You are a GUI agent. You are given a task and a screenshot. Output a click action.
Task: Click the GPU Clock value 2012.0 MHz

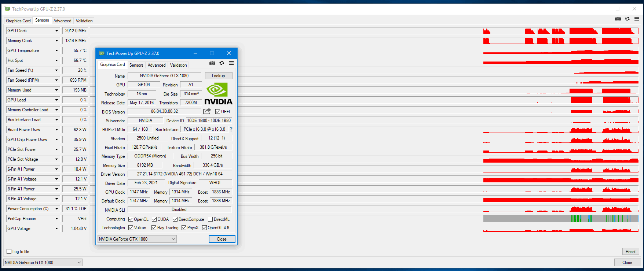click(x=75, y=31)
